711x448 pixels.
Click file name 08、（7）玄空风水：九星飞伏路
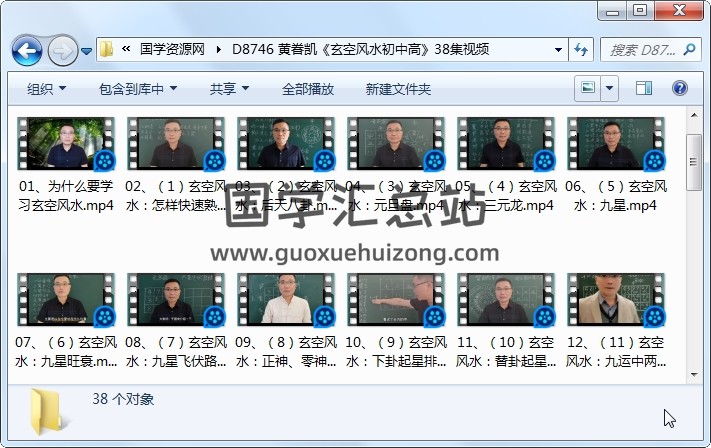pyautogui.click(x=176, y=352)
